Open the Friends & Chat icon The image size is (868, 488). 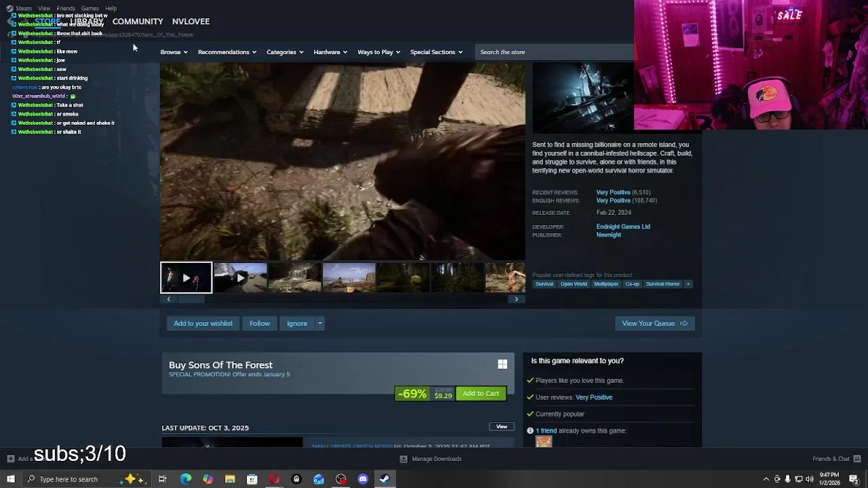(856, 459)
